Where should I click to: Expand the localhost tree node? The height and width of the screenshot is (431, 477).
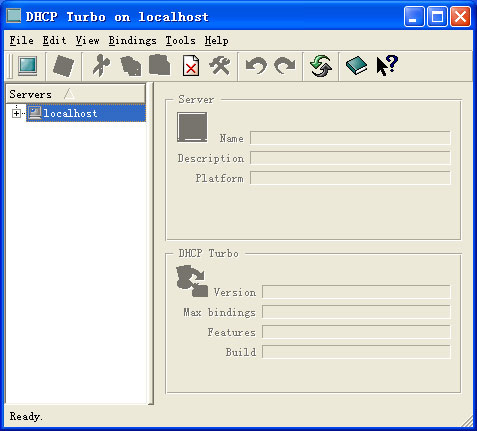pos(16,113)
